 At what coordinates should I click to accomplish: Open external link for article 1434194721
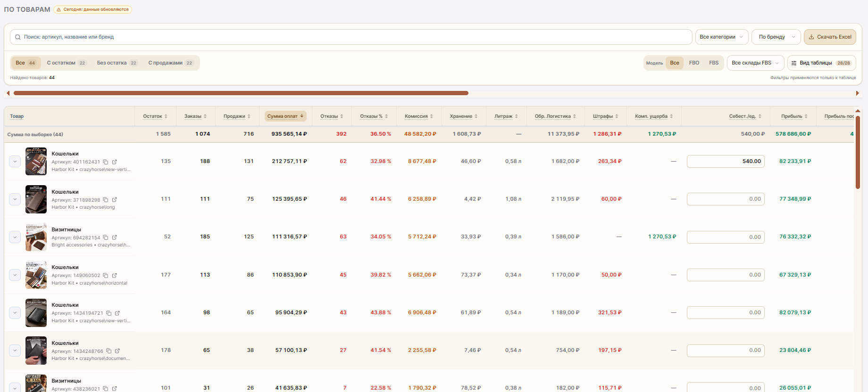click(x=117, y=313)
